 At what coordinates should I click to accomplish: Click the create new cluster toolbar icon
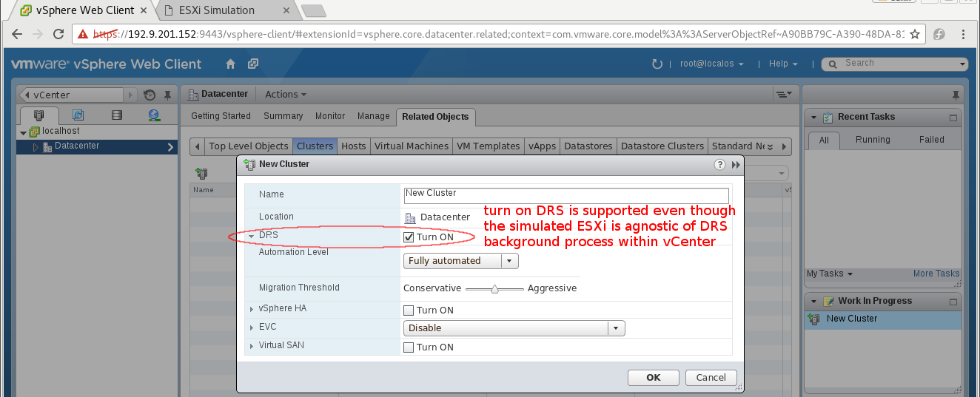[x=201, y=173]
